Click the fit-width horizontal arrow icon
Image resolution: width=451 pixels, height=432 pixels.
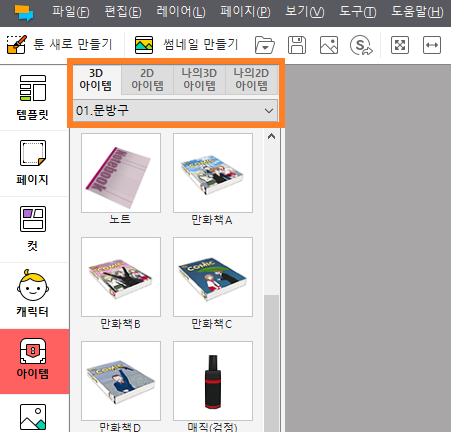point(432,45)
